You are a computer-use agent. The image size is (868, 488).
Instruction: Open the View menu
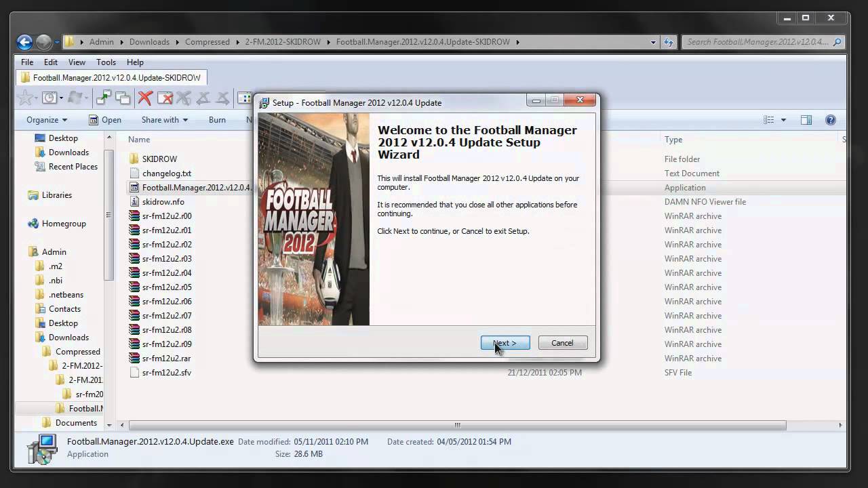point(77,62)
